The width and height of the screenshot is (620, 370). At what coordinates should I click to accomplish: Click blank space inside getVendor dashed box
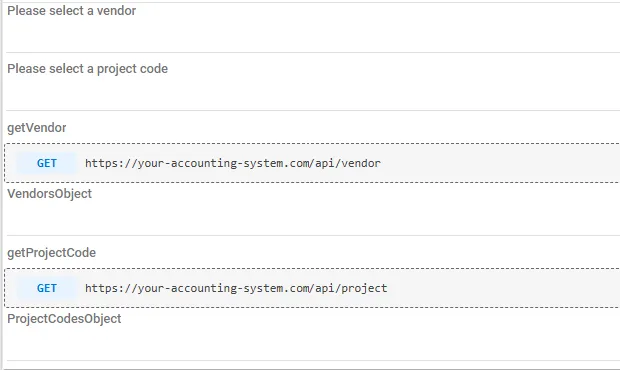click(498, 163)
